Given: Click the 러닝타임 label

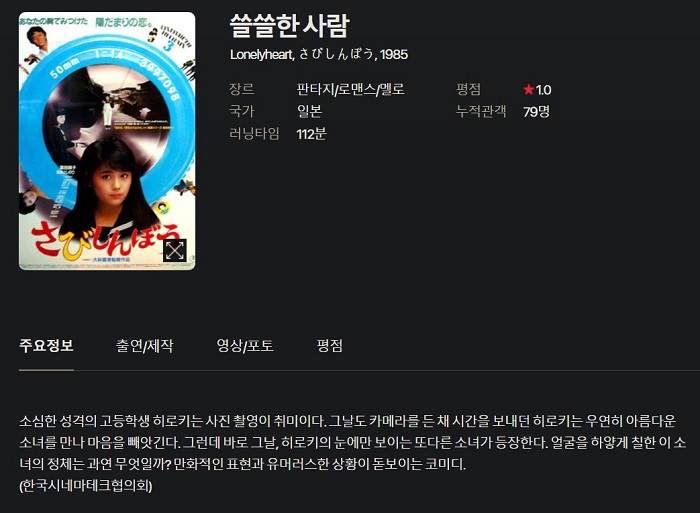Looking at the screenshot, I should coord(254,133).
